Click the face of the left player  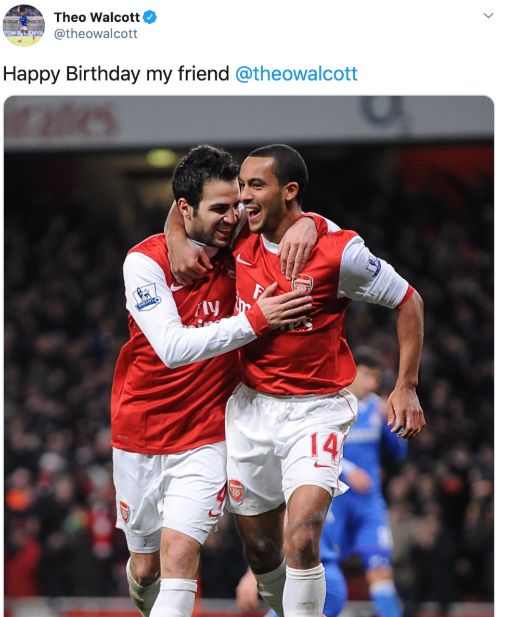[x=215, y=215]
